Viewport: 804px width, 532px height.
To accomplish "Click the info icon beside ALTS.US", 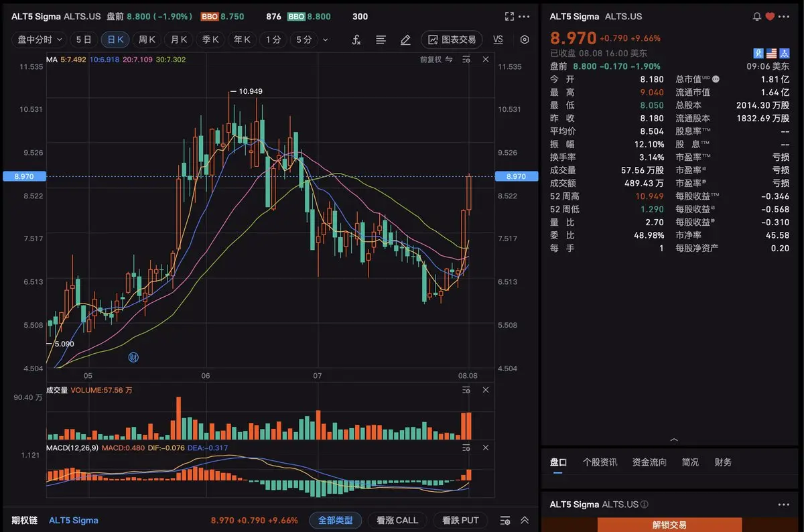I will [x=644, y=505].
